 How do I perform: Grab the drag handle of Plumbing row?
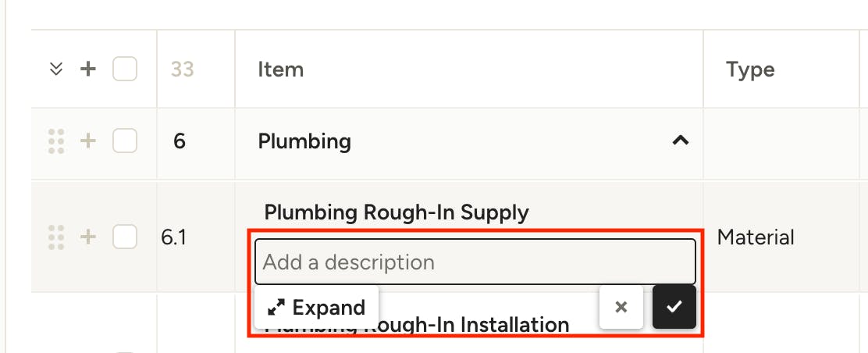point(56,141)
